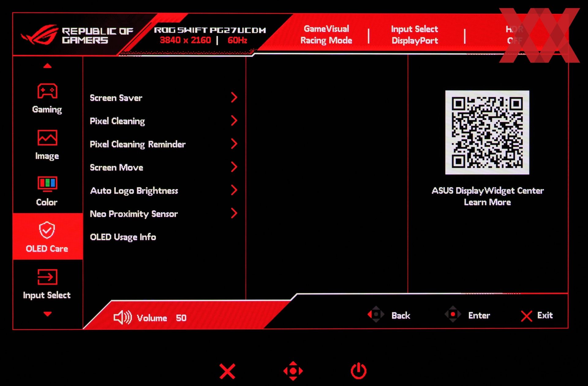Expand the Neo Proximity Sensor chevron

[234, 213]
